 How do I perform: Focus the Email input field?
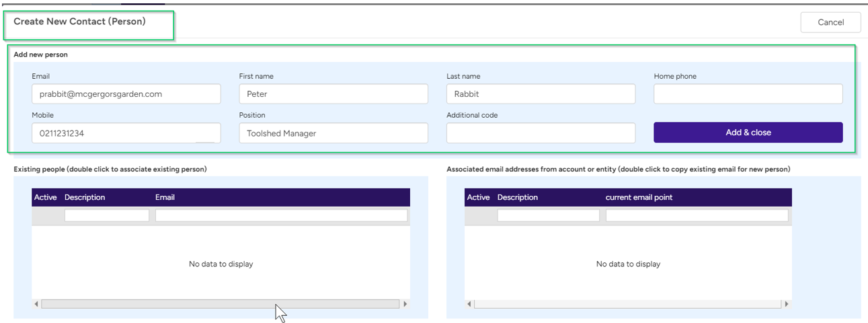(x=126, y=94)
